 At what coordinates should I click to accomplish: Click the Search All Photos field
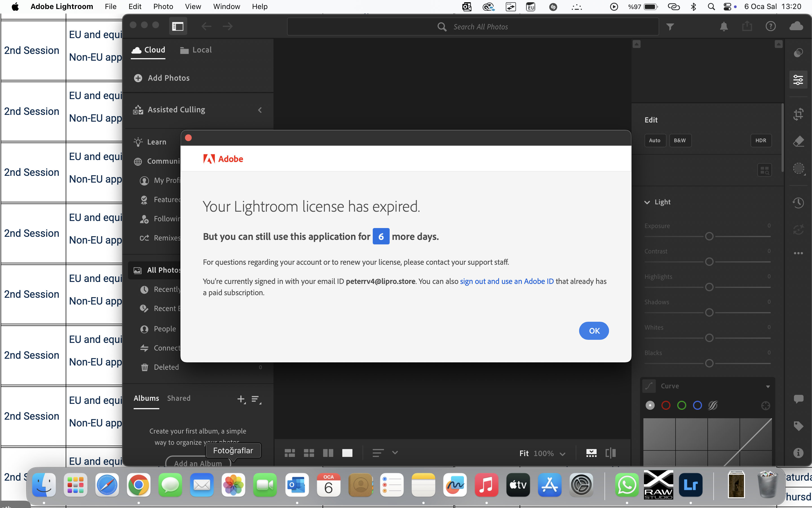point(473,27)
